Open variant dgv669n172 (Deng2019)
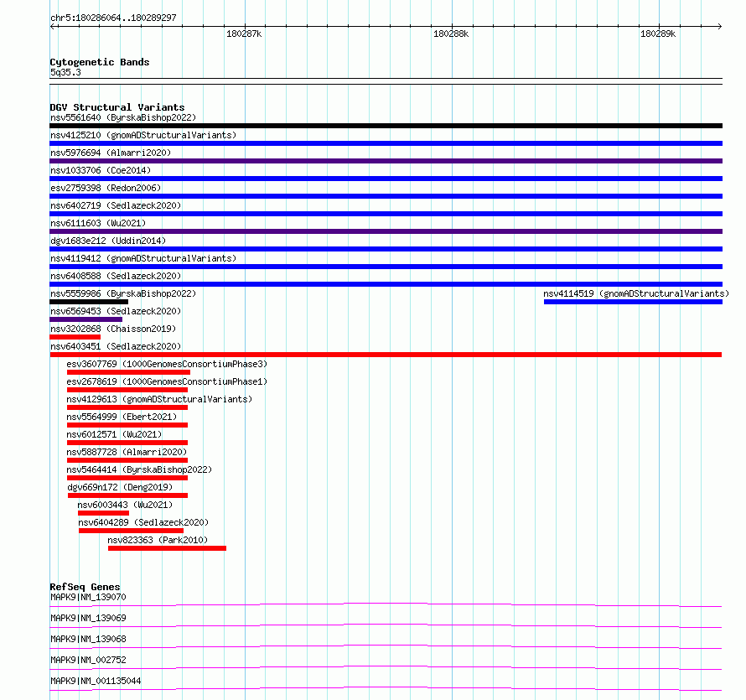This screenshot has height=700, width=746. 120,487
